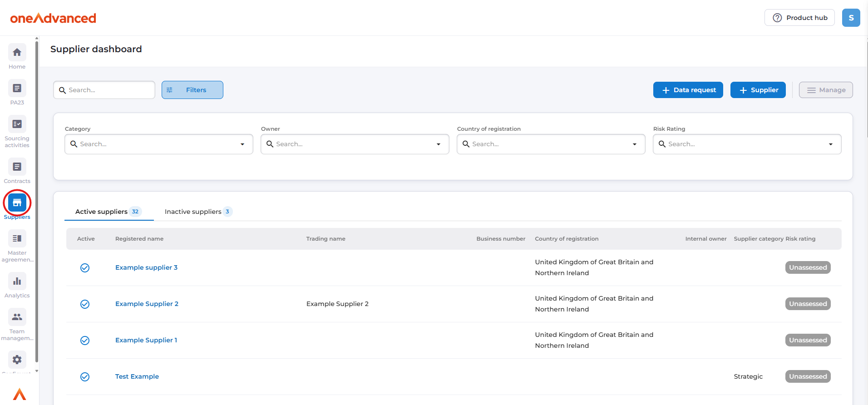Expand the Category filter dropdown
This screenshot has height=405, width=868.
pyautogui.click(x=242, y=144)
